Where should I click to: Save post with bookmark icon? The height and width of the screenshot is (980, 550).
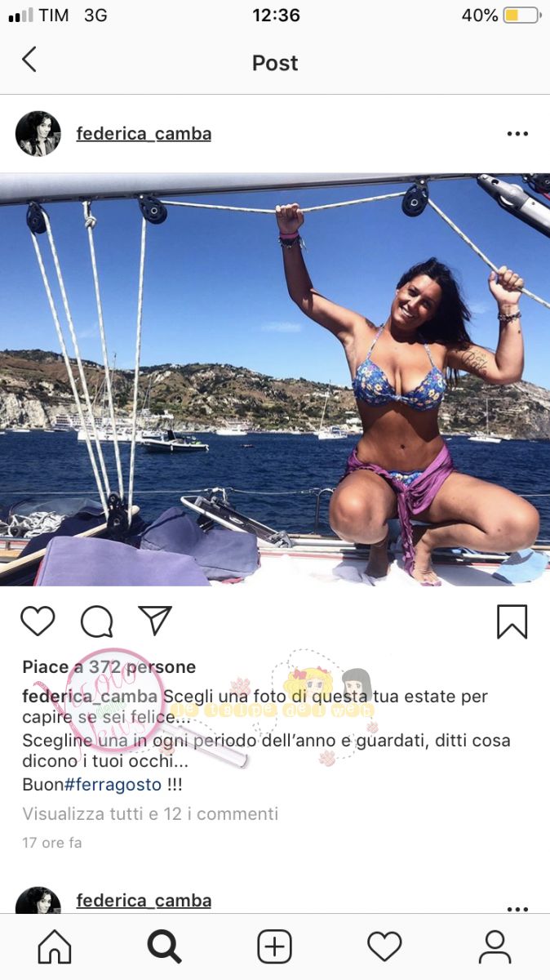[512, 621]
